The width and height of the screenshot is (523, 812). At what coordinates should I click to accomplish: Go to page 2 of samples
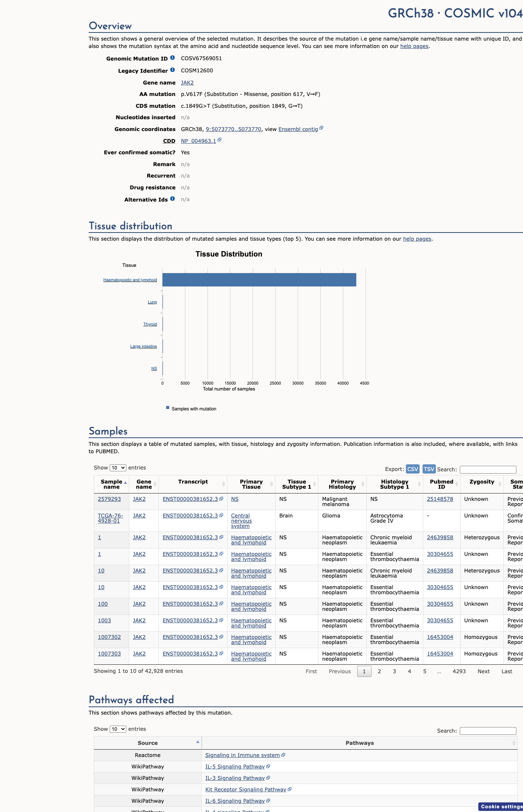coord(379,671)
